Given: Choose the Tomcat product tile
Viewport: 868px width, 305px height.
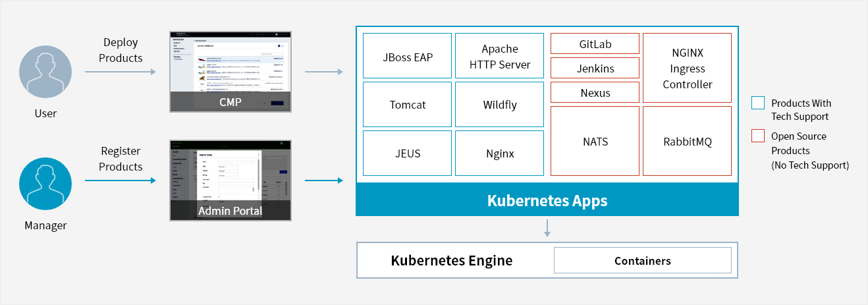Looking at the screenshot, I should [408, 104].
